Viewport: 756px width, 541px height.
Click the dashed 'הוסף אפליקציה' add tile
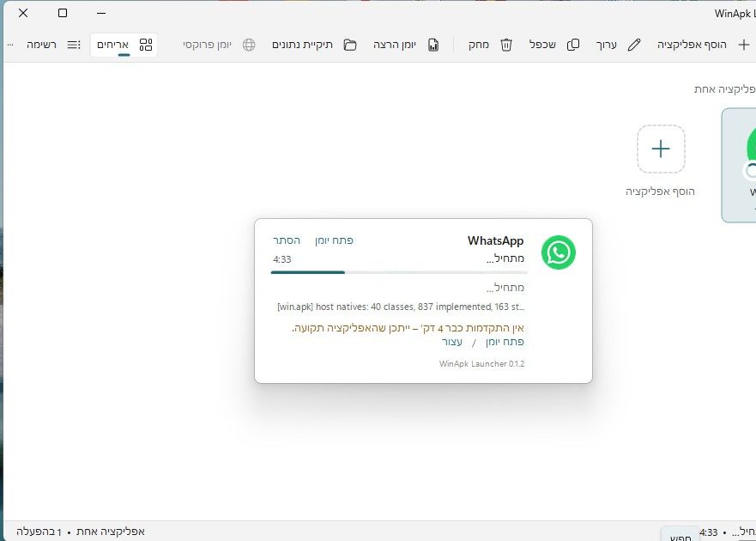tap(661, 149)
